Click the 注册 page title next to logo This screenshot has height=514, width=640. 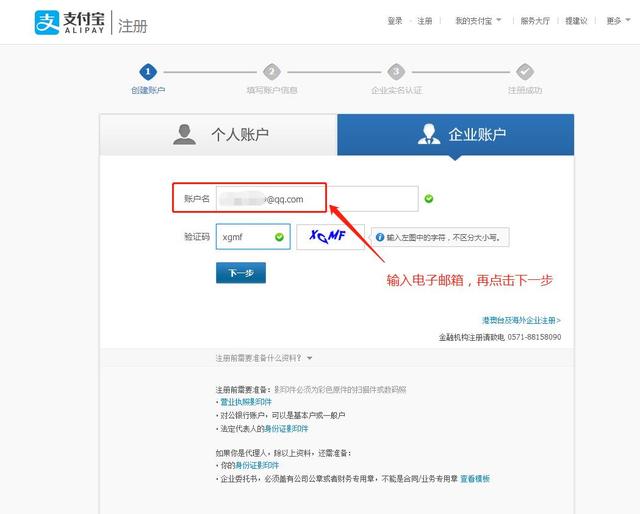click(x=133, y=26)
